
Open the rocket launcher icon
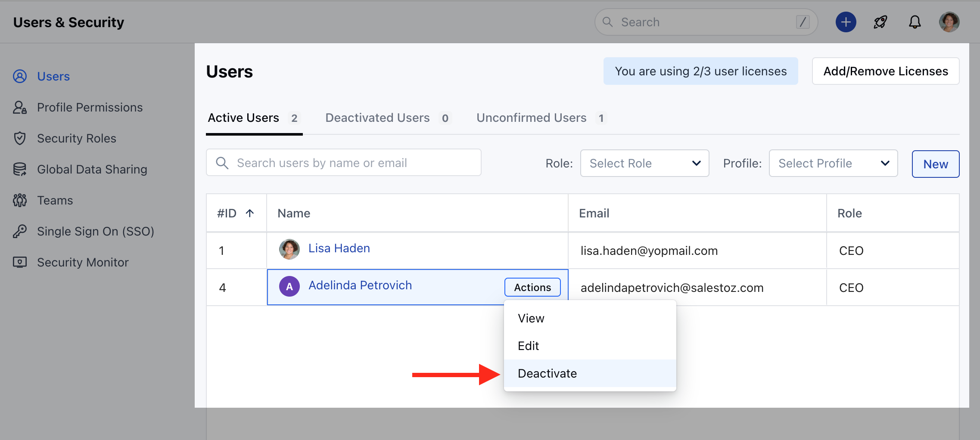[880, 22]
